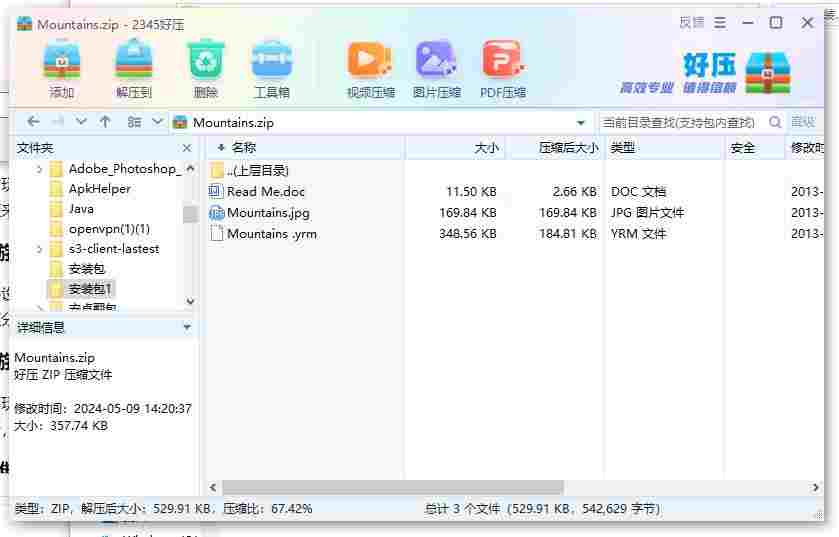Click the 348.56 KB size cell

[467, 234]
